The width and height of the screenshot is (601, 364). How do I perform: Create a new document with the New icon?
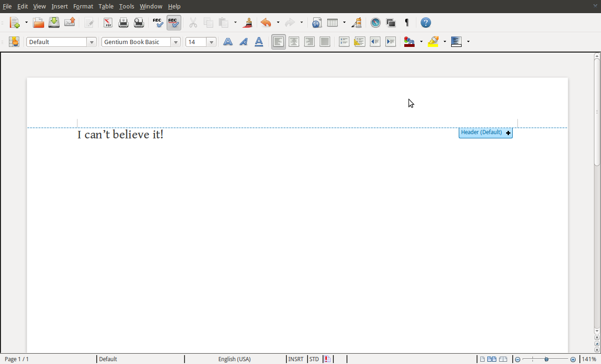15,23
